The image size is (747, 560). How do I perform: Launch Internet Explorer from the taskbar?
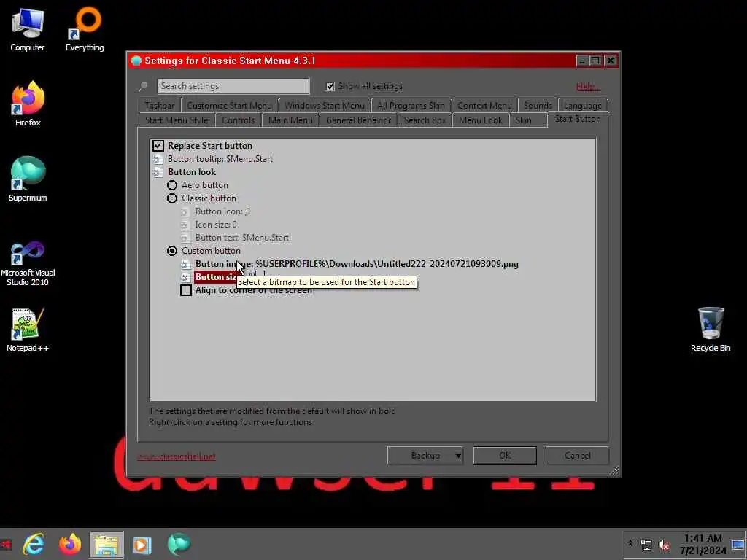[34, 544]
